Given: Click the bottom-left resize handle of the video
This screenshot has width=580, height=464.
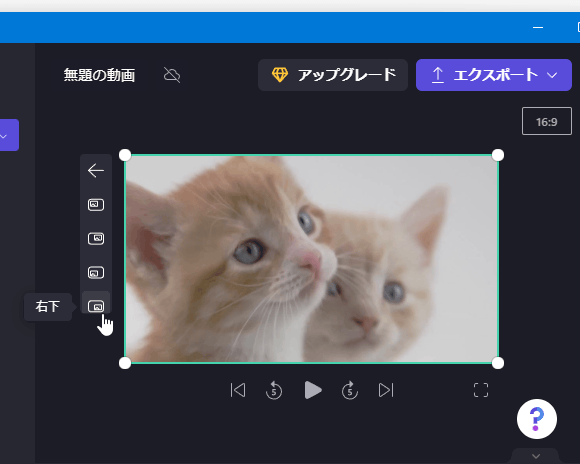Looking at the screenshot, I should 125,363.
